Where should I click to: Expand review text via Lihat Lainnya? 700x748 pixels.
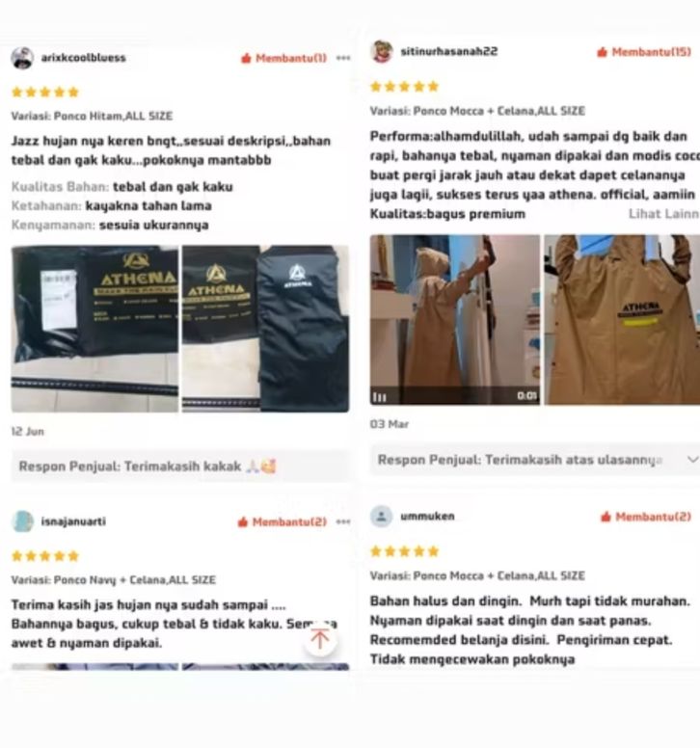tap(663, 214)
